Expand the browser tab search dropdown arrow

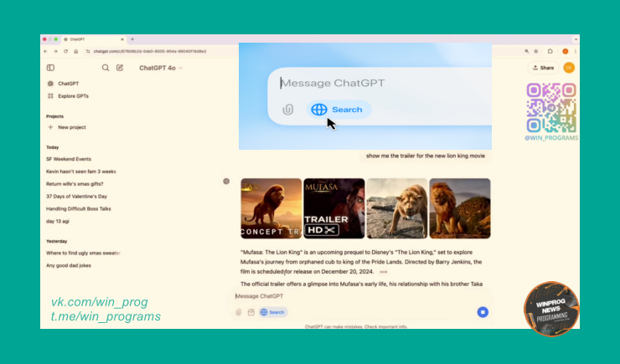[576, 39]
